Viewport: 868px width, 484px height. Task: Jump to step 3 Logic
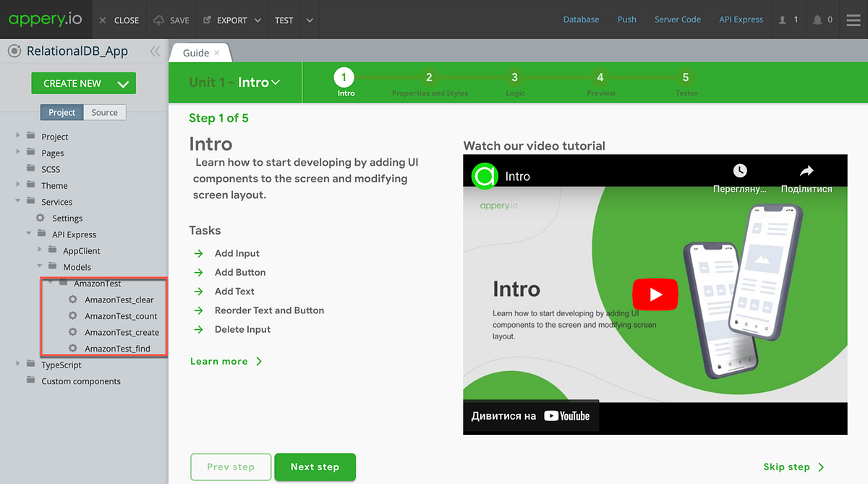click(x=514, y=76)
